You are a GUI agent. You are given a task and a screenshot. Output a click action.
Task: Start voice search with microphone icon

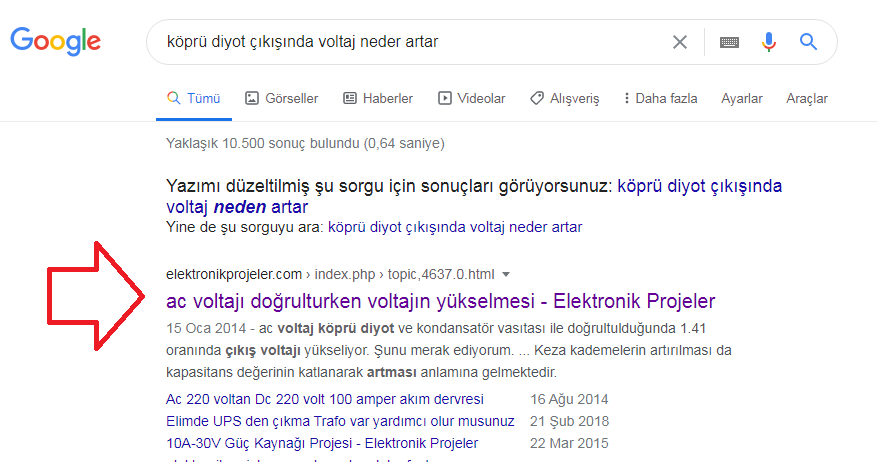click(768, 42)
